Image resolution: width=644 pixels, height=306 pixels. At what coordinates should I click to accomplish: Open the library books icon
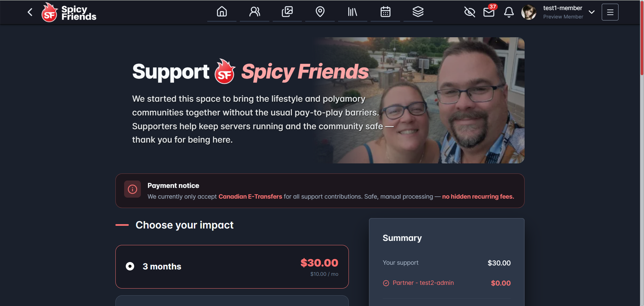tap(353, 12)
